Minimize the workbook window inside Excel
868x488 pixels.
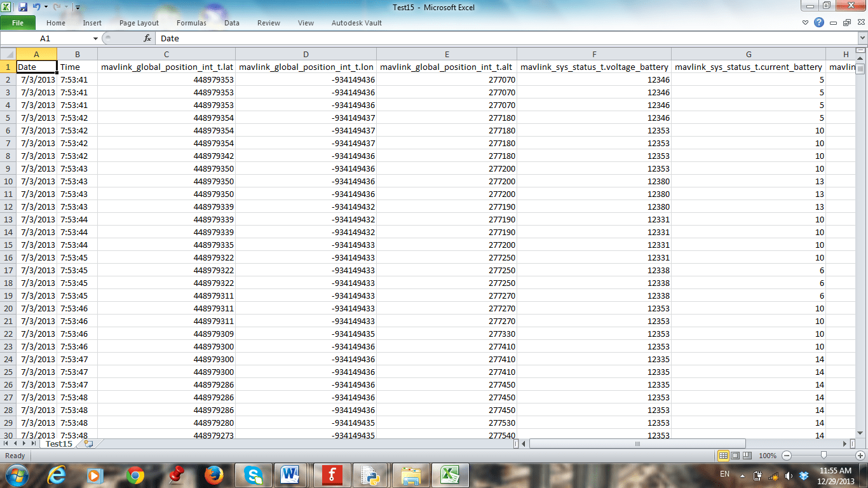click(x=834, y=23)
